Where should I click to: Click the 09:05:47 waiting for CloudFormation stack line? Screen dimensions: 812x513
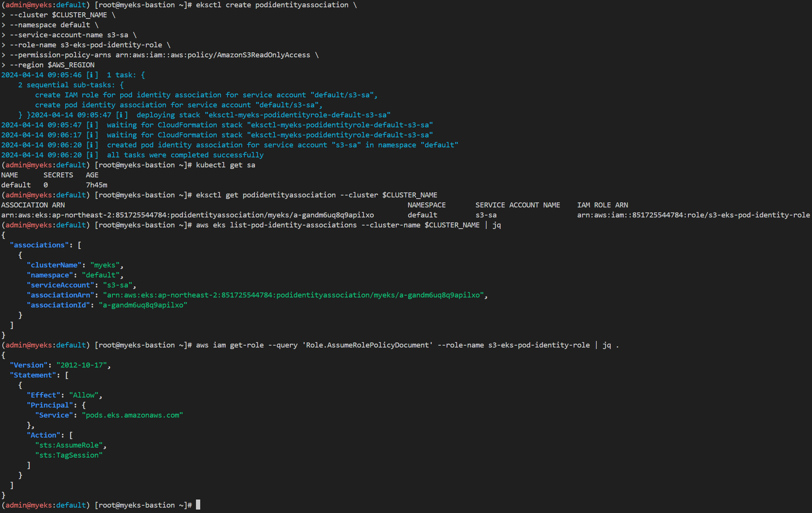click(217, 125)
